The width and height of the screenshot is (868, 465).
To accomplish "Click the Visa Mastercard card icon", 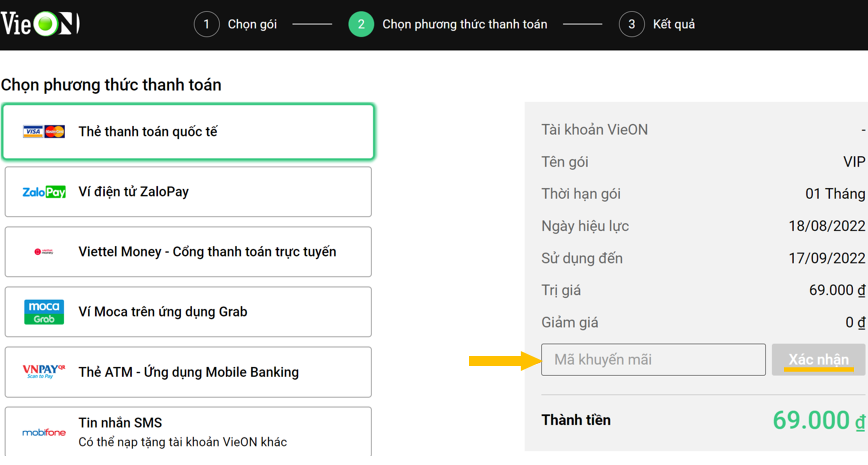I will (x=44, y=132).
